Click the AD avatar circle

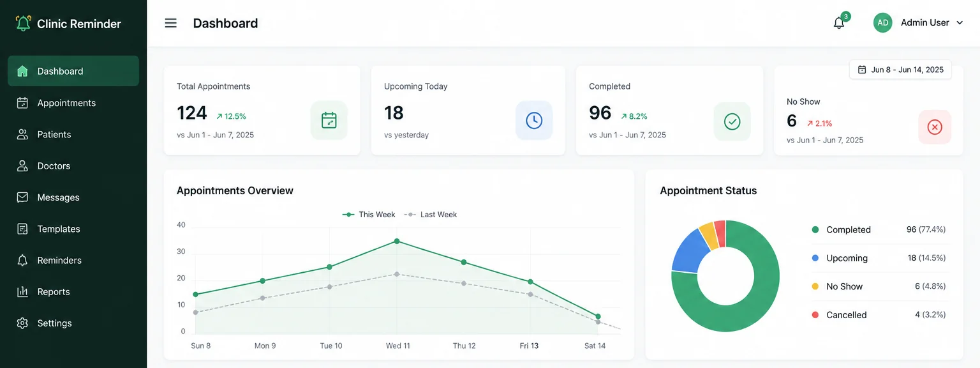click(x=883, y=22)
